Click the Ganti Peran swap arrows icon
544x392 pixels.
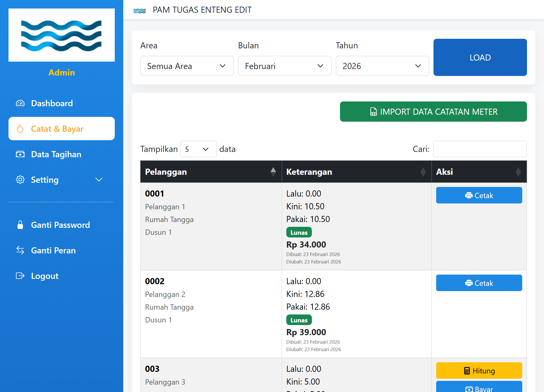pyautogui.click(x=20, y=250)
